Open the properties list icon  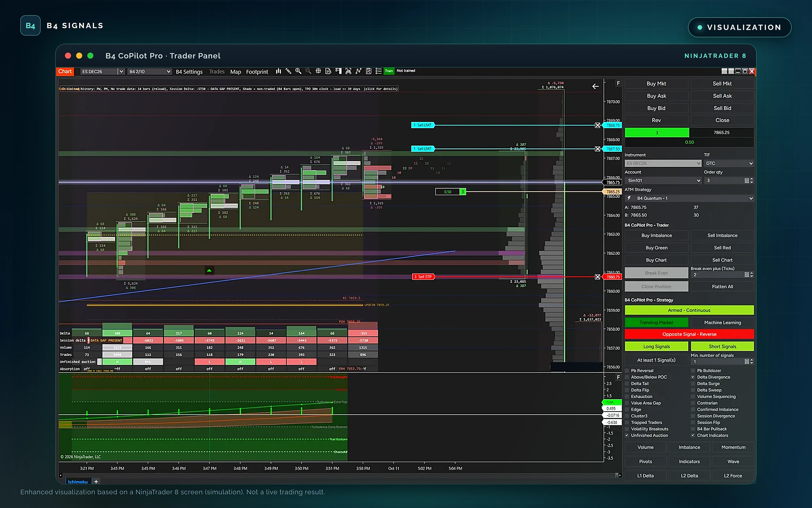tap(378, 71)
